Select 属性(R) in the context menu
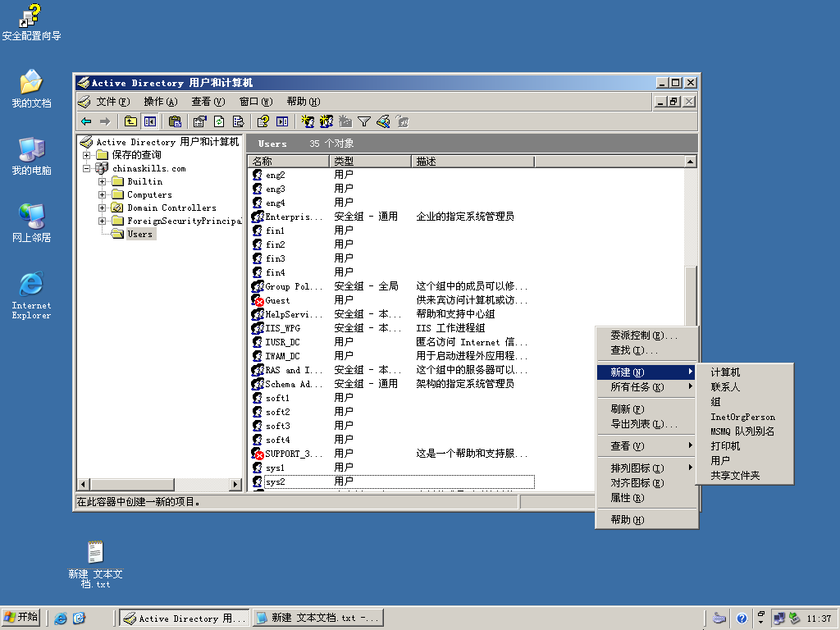Screen dimensions: 840x630 (646, 498)
